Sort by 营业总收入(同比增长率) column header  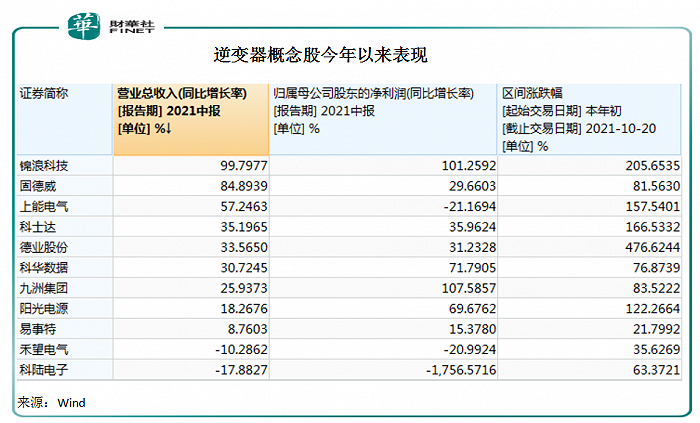(x=191, y=119)
